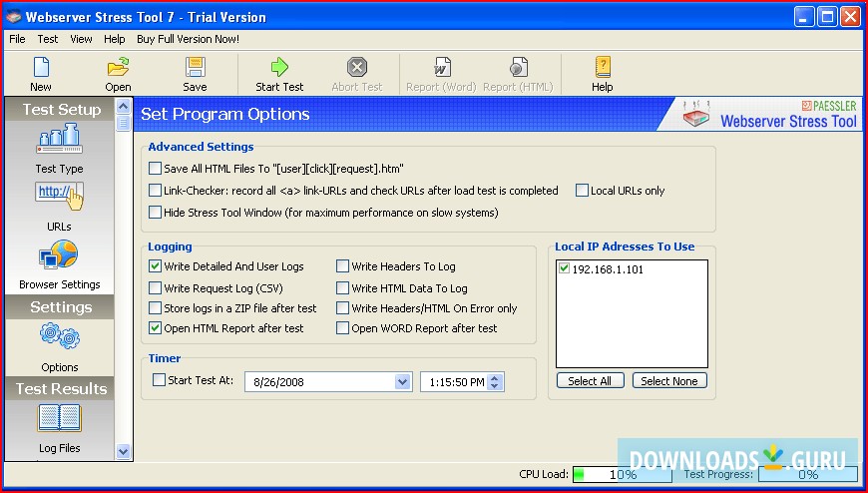Check Local URLs only
Screen dimensions: 868x493
coord(582,191)
